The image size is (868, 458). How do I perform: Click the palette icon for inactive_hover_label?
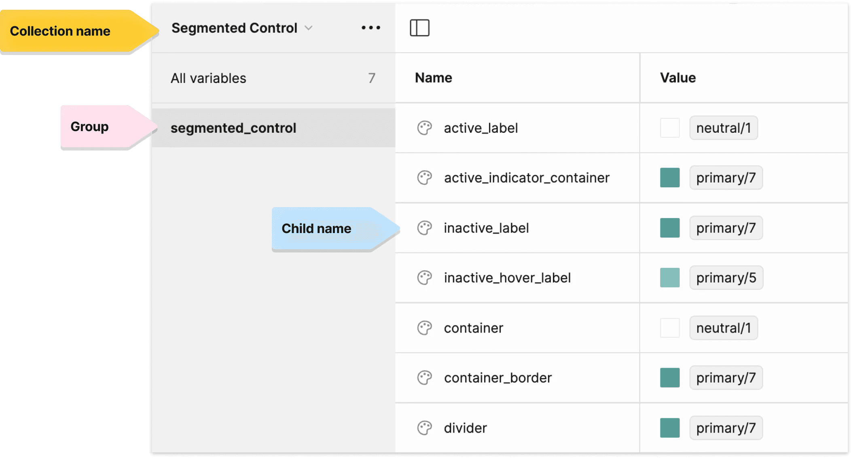pos(424,278)
